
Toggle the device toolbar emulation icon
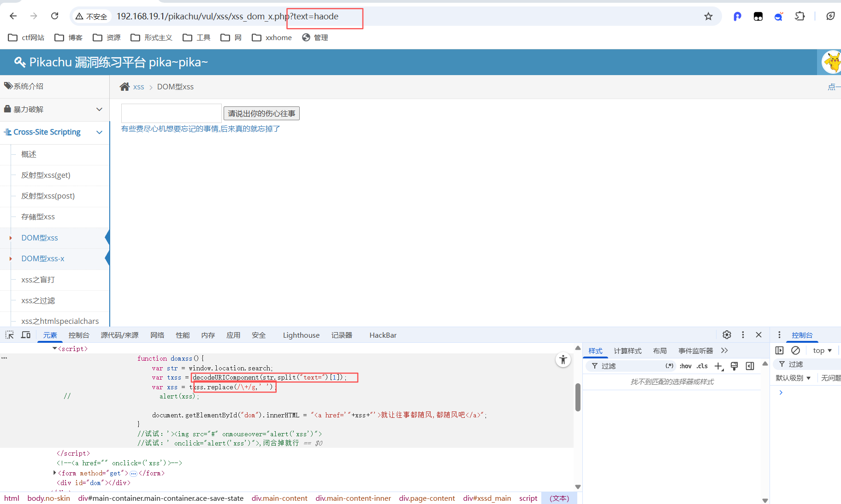[x=26, y=335]
